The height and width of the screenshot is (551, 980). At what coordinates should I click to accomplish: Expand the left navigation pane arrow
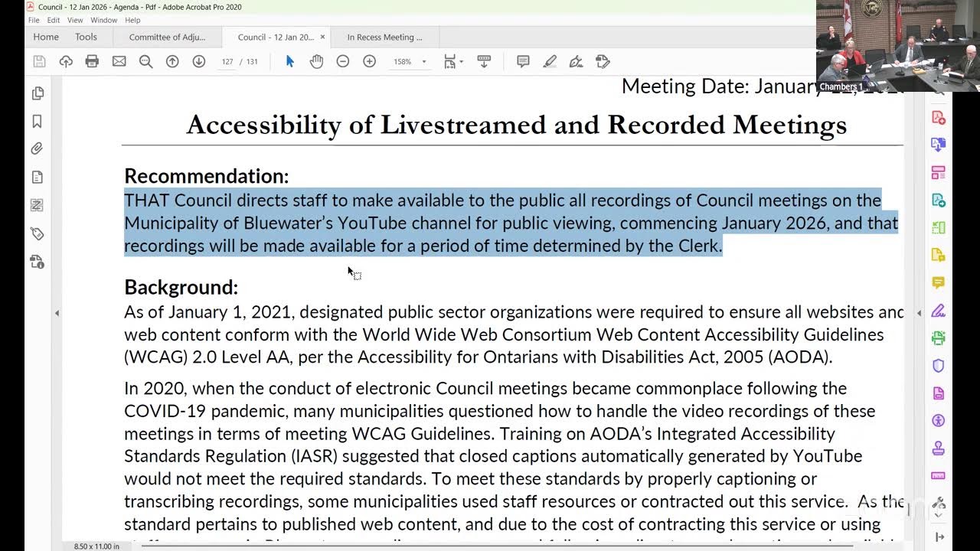[x=57, y=313]
